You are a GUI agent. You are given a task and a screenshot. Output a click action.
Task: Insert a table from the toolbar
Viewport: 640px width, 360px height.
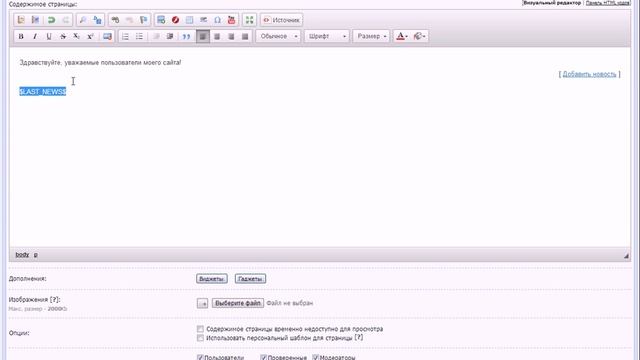(189, 20)
